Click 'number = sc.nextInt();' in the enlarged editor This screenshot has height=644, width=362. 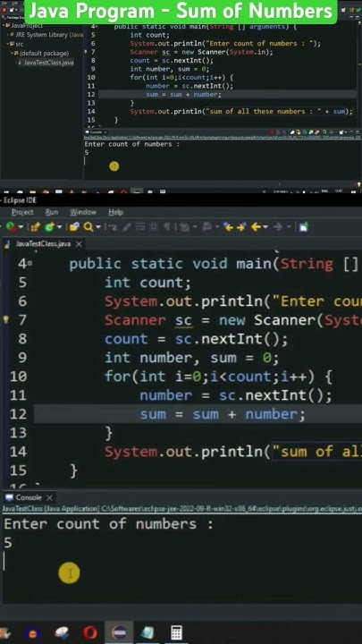pyautogui.click(x=236, y=395)
